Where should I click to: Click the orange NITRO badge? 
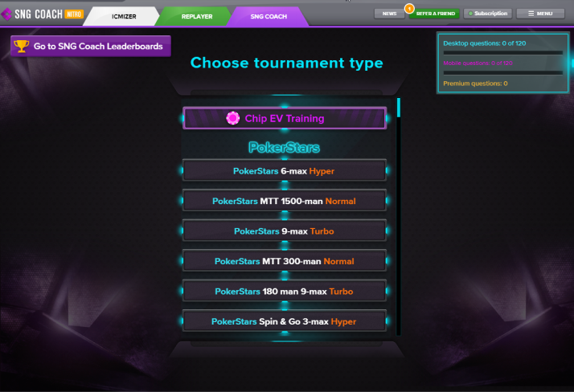click(x=74, y=14)
